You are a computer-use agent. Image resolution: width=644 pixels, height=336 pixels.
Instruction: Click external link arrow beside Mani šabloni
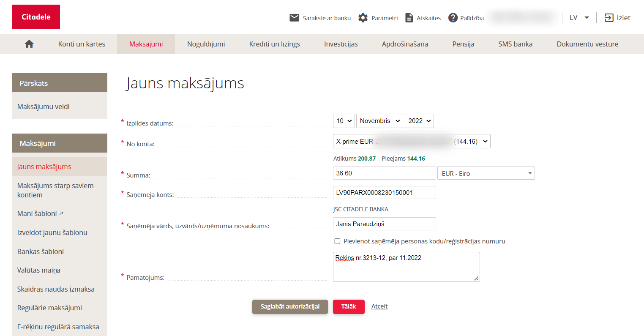click(61, 213)
